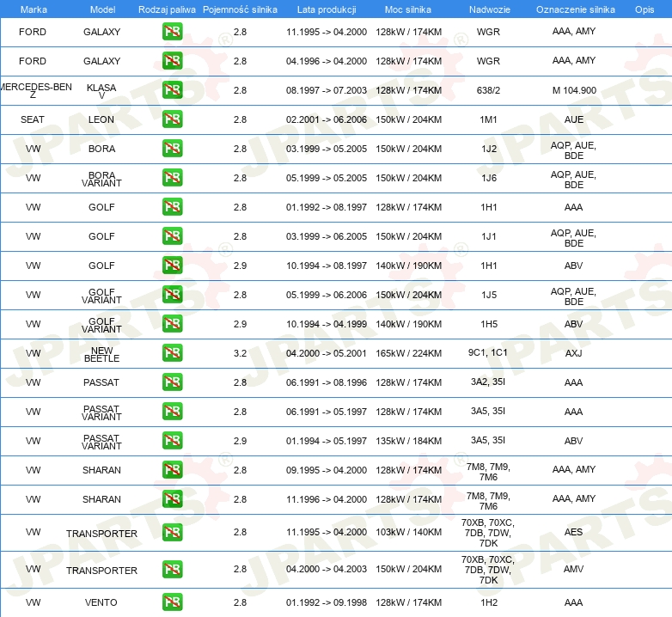Viewport: 672px width, 617px height.
Task: Click fuel icon in Ford Galaxy 04.1996 row
Action: (172, 60)
